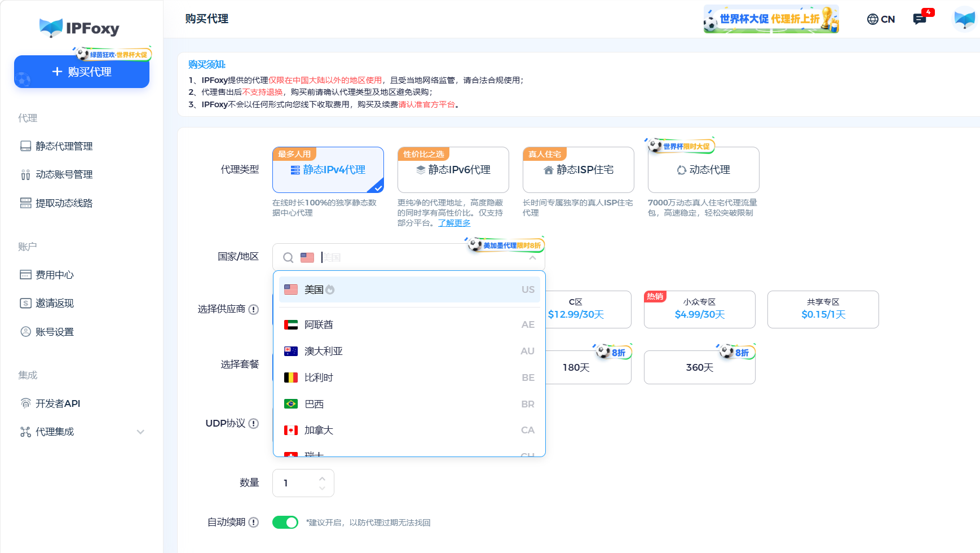
Task: Click the World Cup promotion banner
Action: (771, 19)
